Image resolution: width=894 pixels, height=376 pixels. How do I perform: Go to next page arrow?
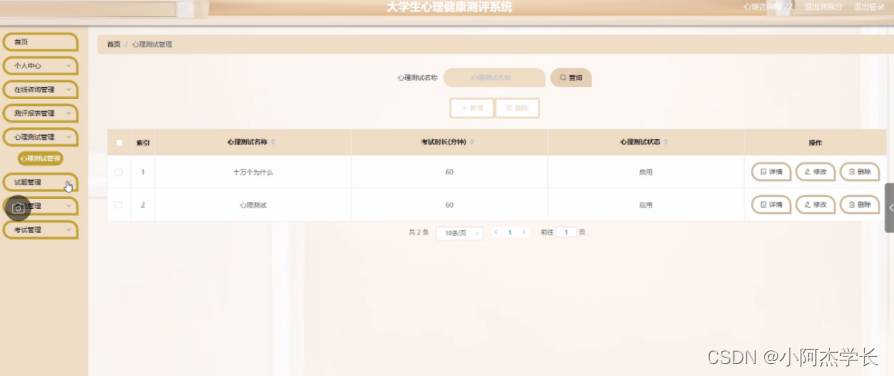click(x=524, y=232)
